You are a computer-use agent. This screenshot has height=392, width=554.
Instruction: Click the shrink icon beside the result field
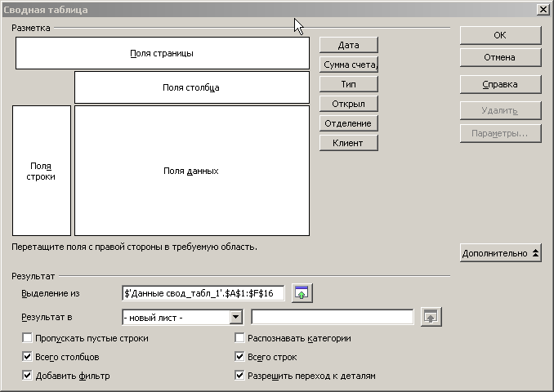[x=431, y=317]
